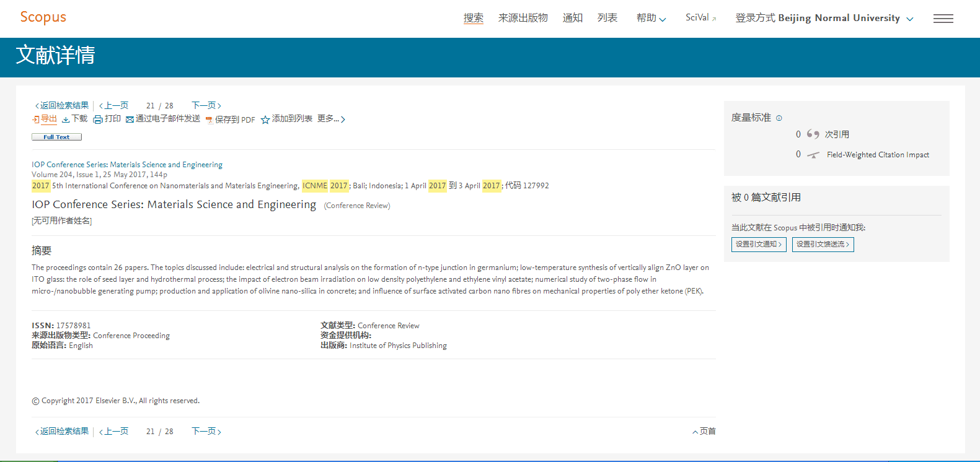
Task: Click the Field-Weighted Citation Impact label
Action: [x=878, y=155]
